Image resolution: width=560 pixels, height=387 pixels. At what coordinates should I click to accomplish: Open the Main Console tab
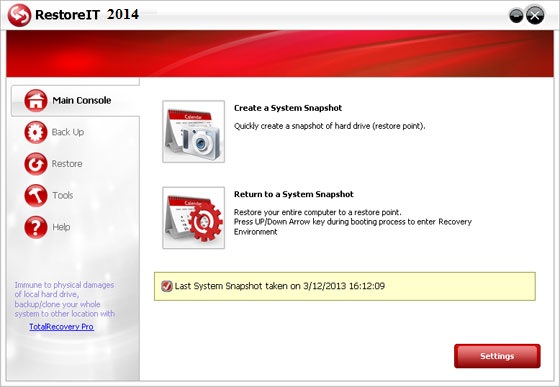click(x=75, y=101)
